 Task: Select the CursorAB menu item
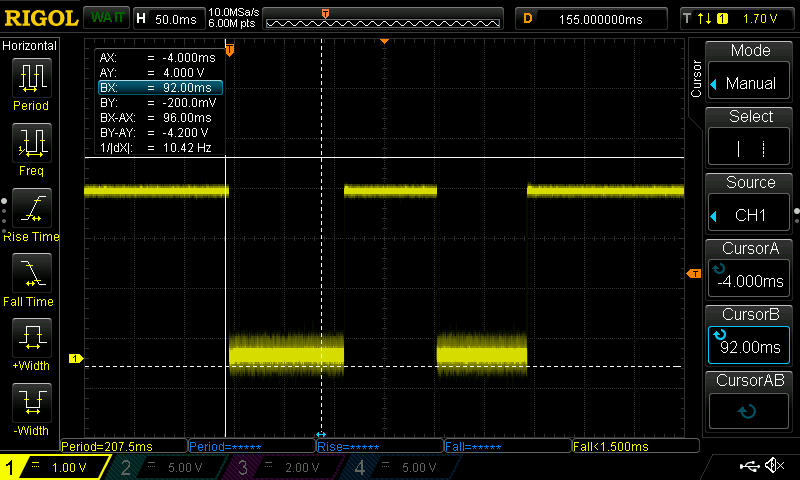tap(750, 399)
